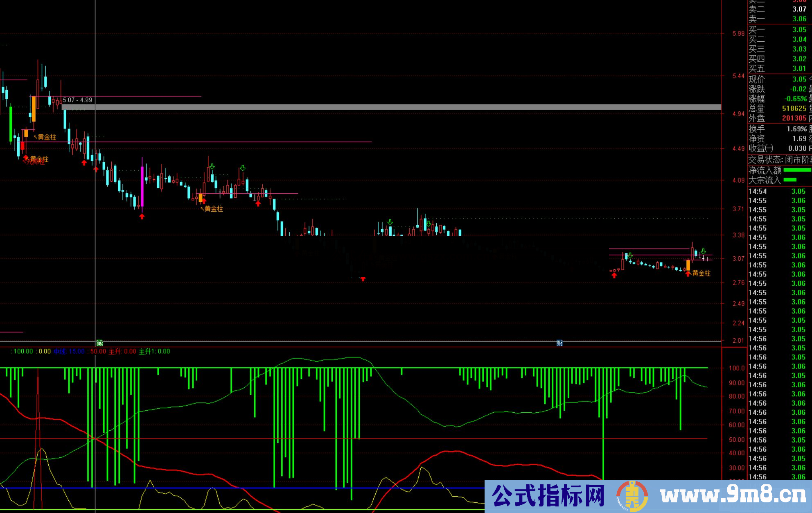Click the 大宗流入 green bar
This screenshot has height=513, width=812.
[x=790, y=180]
